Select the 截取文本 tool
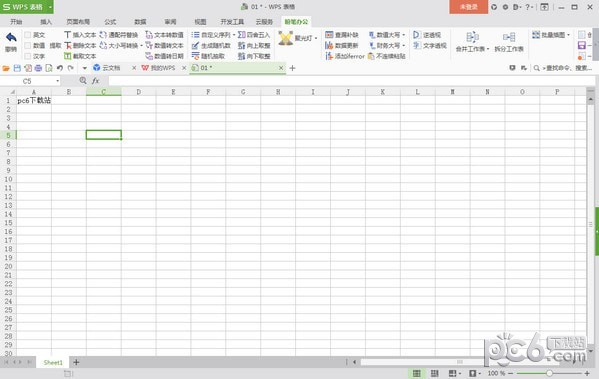Image resolution: width=599 pixels, height=379 pixels. (80, 56)
